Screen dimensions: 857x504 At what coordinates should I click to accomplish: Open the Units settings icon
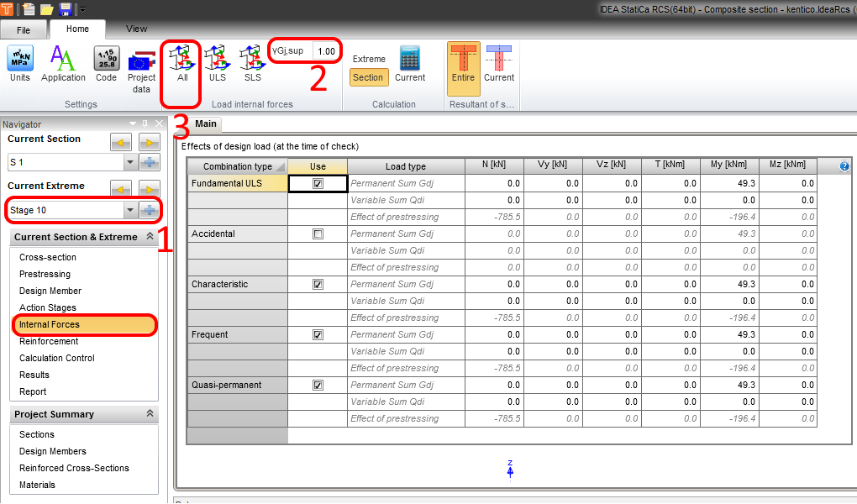point(20,65)
